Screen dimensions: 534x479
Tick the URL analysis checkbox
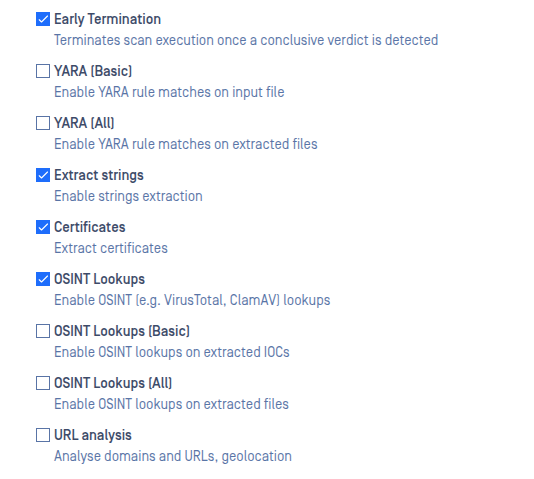click(43, 435)
